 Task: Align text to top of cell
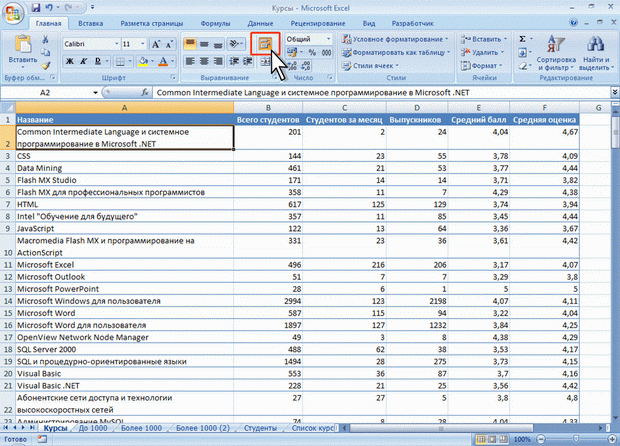(190, 44)
